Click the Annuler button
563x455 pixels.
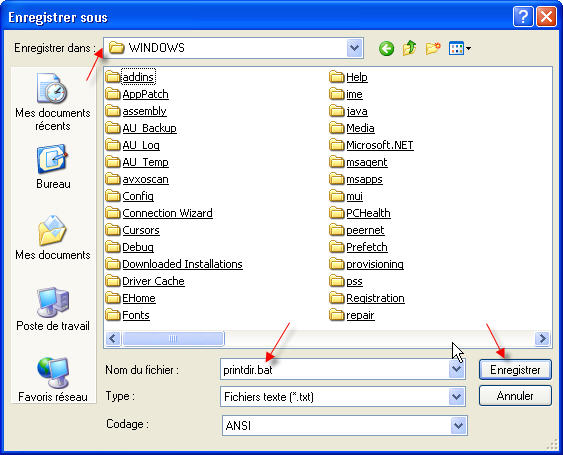(515, 396)
